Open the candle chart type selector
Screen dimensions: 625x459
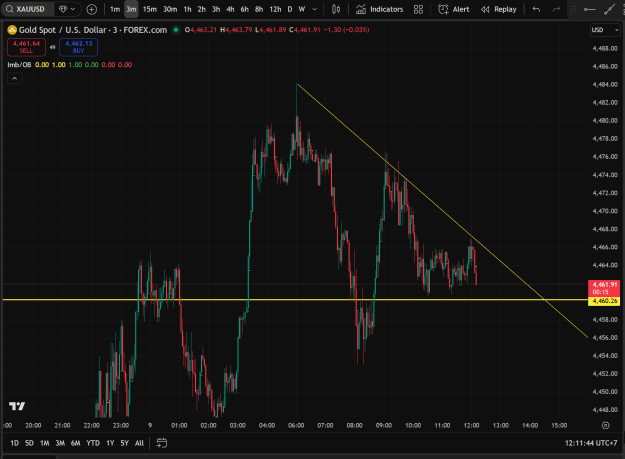click(x=336, y=9)
